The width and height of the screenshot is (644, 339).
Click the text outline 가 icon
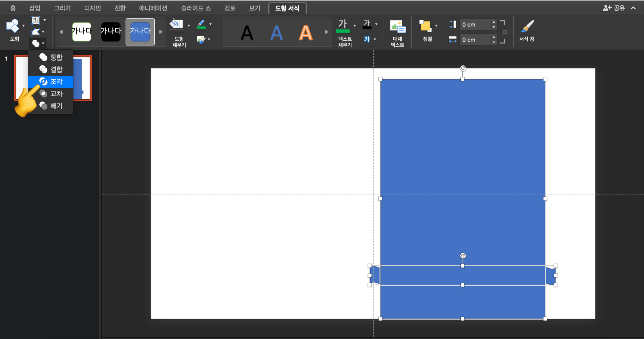[x=367, y=24]
